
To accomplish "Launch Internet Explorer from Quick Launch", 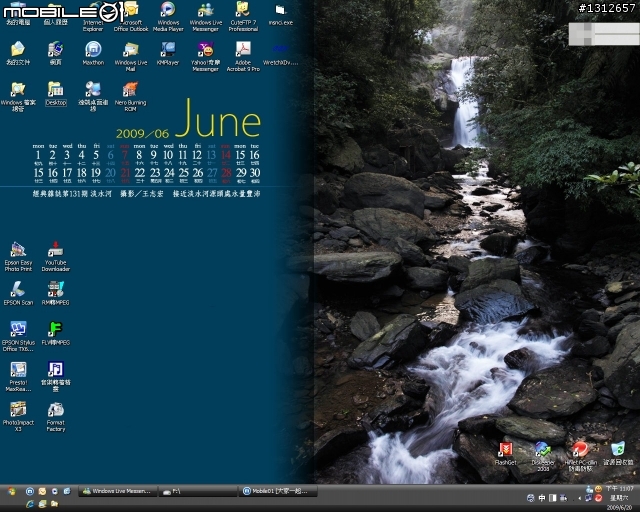I will 29,504.
